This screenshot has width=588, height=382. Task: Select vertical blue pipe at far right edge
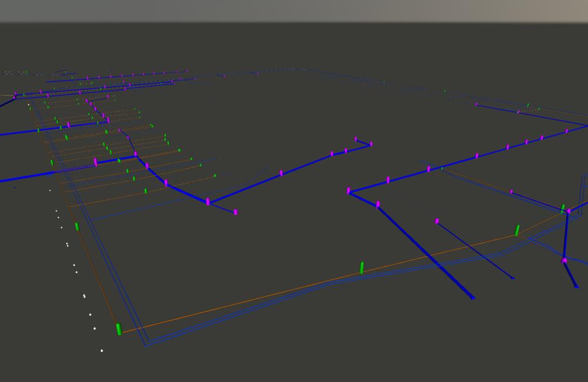(566, 235)
